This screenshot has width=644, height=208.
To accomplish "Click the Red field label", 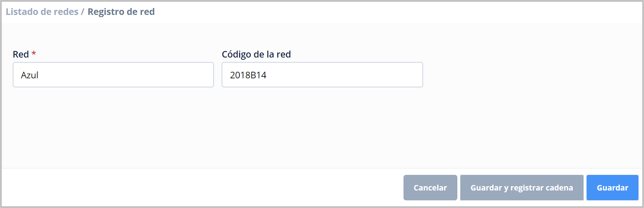I will point(21,54).
